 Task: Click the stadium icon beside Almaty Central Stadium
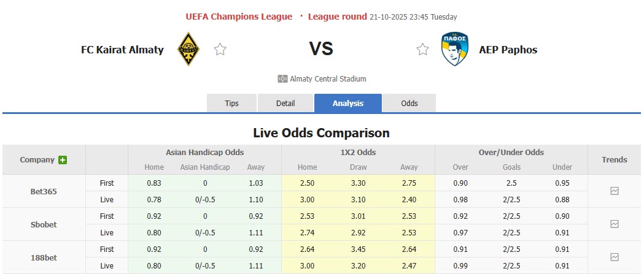point(283,79)
